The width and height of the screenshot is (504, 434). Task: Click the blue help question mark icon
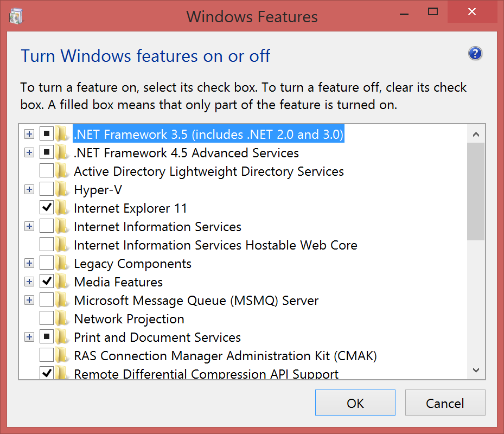click(475, 53)
